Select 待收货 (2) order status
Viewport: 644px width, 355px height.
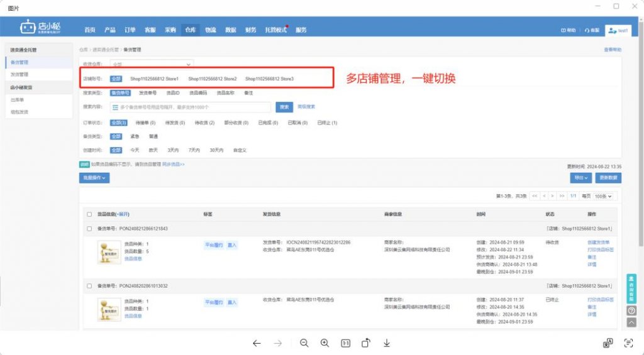[x=204, y=123]
